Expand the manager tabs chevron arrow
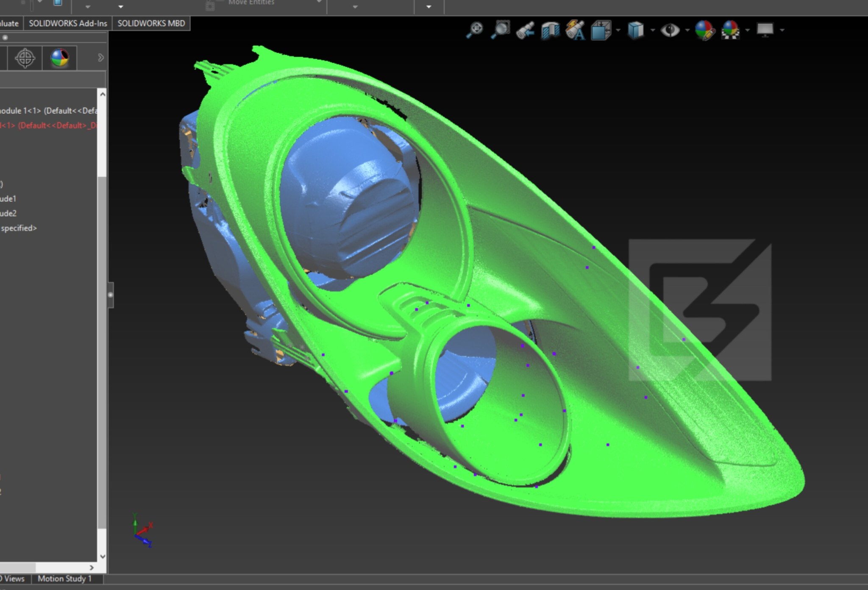 click(x=100, y=58)
